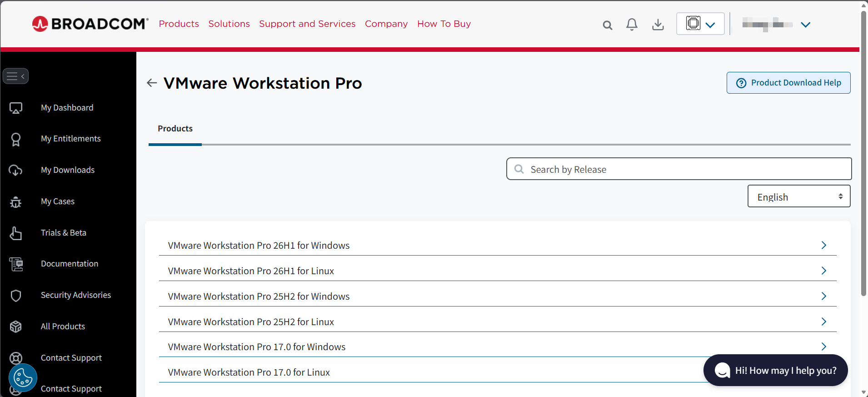Open the Solutions top menu
Viewport: 868px width, 397px height.
coord(229,24)
